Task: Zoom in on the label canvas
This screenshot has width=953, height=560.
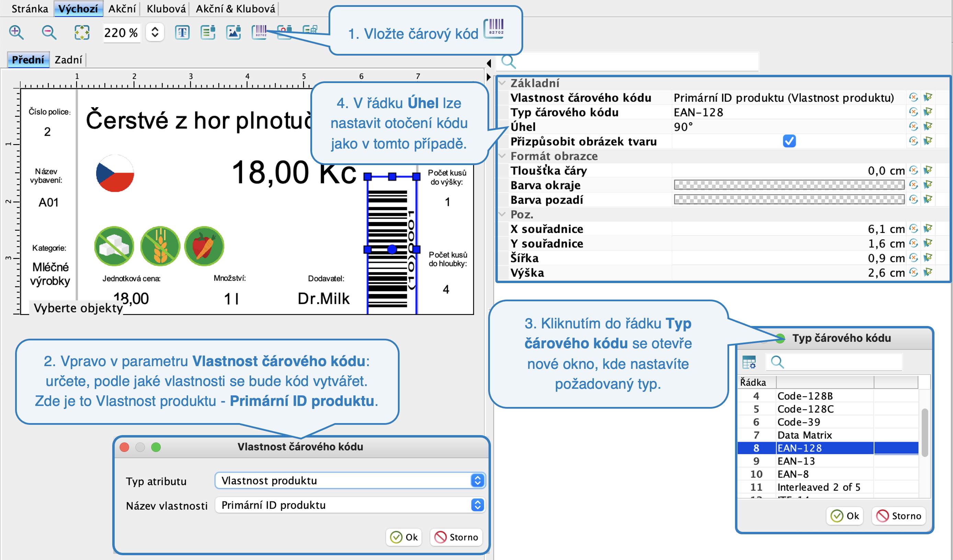Action: click(16, 33)
